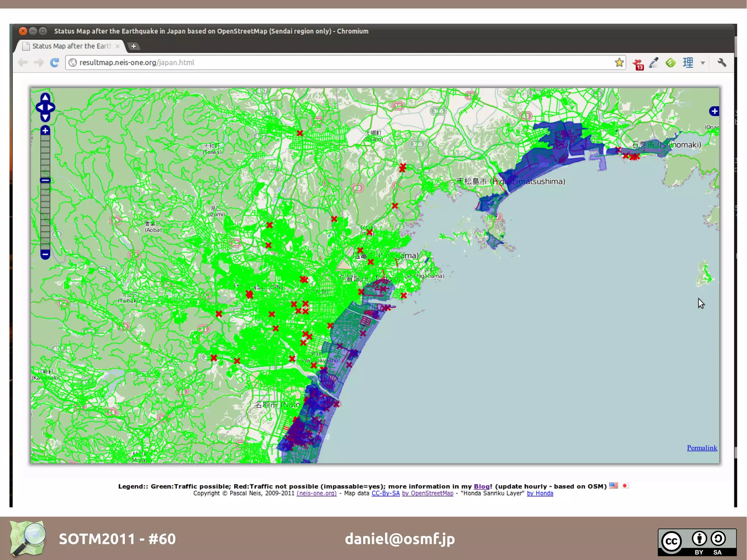Open the Chromium wrench settings menu
This screenshot has width=747, height=560.
[x=722, y=63]
